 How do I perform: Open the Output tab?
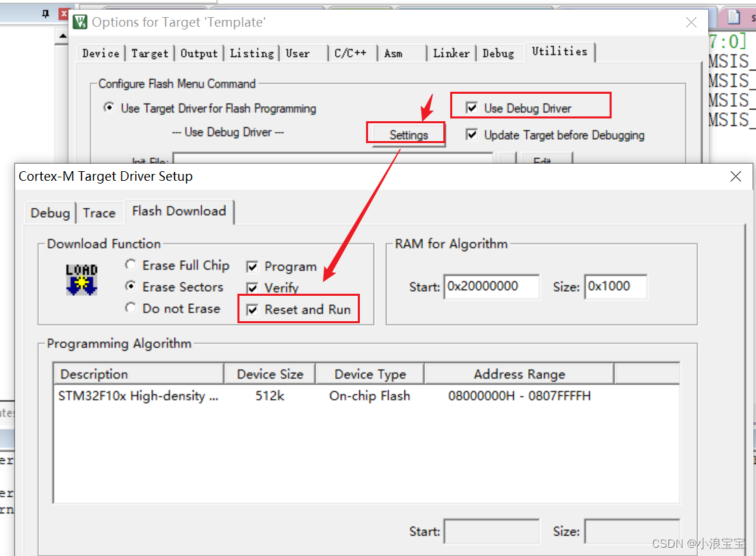[x=199, y=53]
